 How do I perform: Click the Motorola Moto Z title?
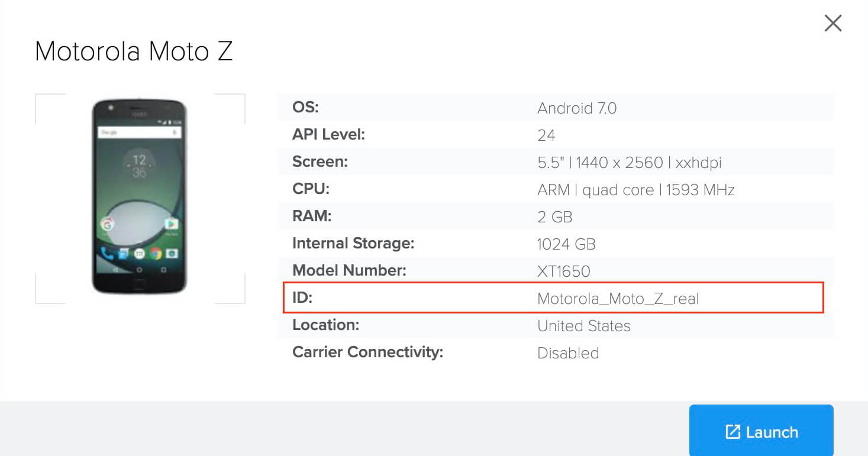click(x=134, y=52)
